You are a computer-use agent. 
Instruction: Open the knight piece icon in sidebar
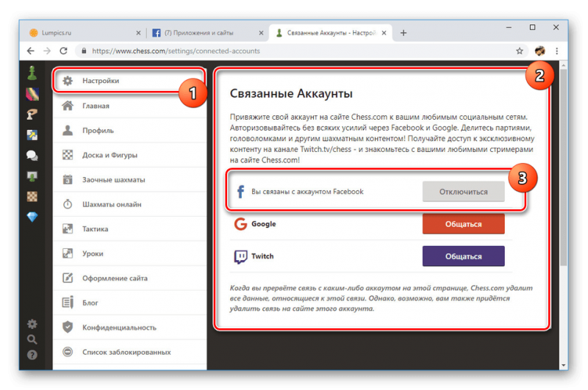point(32,115)
